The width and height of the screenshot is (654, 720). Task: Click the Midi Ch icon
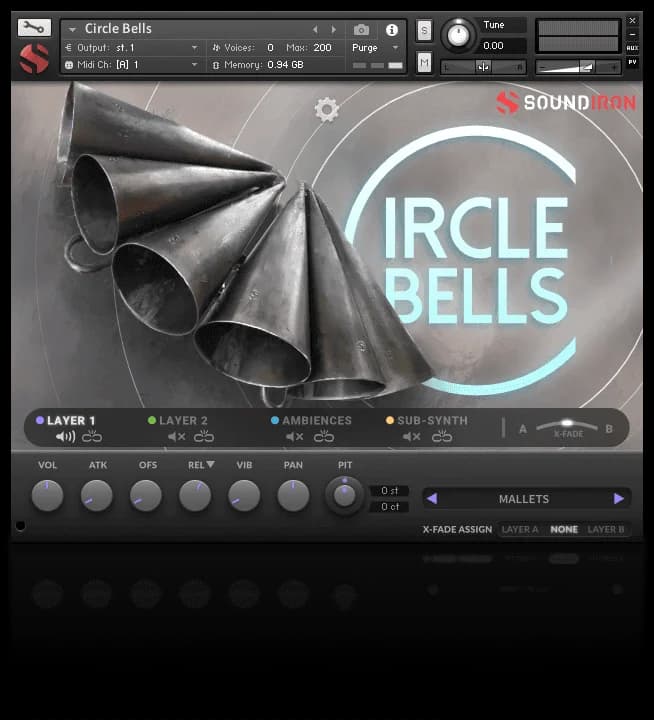(68, 65)
